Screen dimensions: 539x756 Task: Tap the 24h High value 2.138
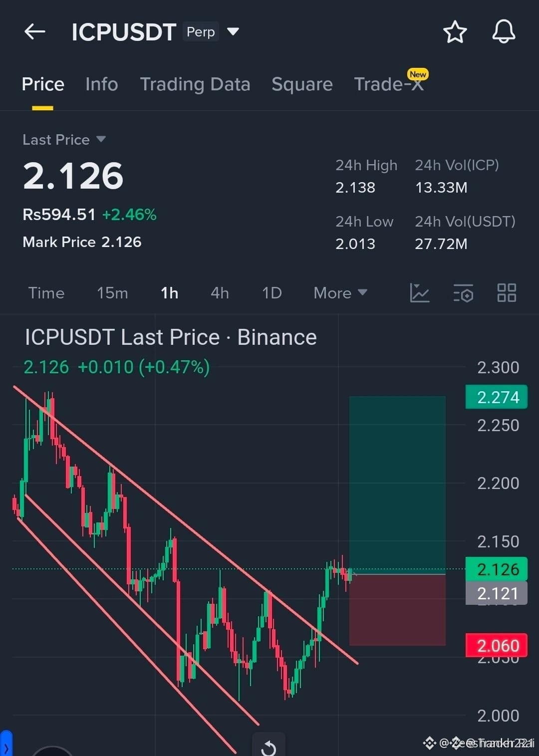point(355,188)
